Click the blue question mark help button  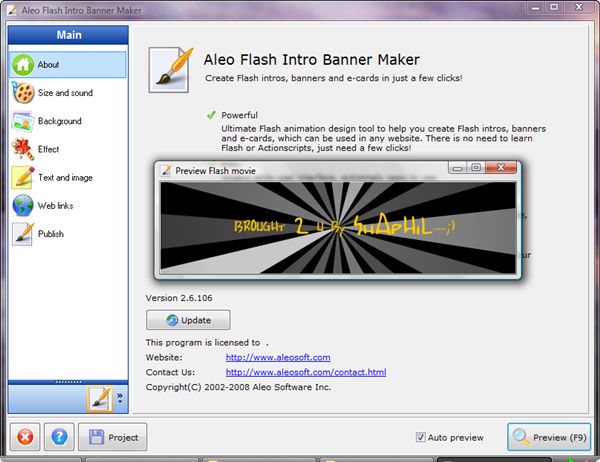(x=59, y=437)
